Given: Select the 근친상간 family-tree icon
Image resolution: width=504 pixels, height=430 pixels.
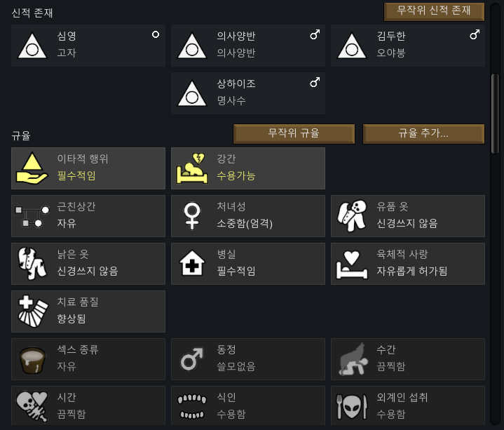Looking at the screenshot, I should coord(33,216).
